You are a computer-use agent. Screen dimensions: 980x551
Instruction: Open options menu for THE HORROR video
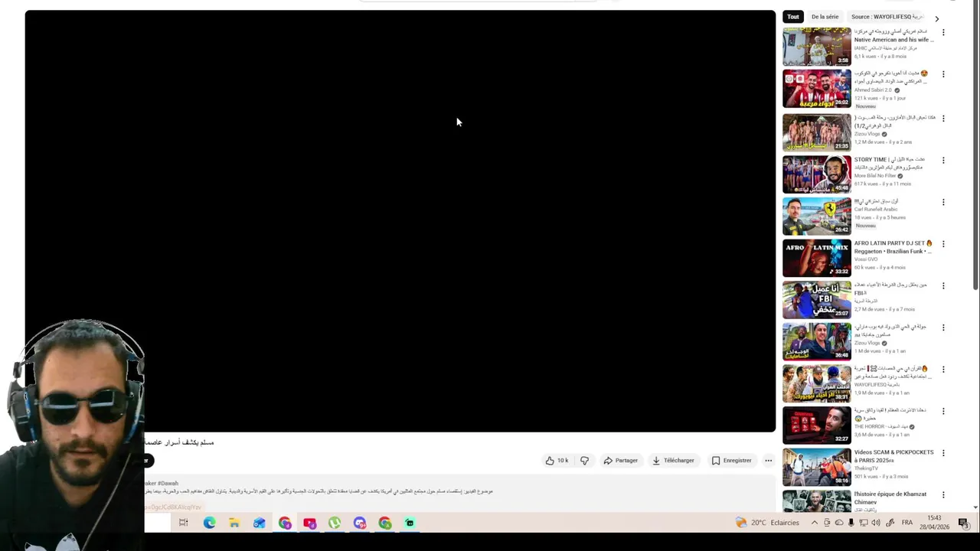tap(943, 411)
